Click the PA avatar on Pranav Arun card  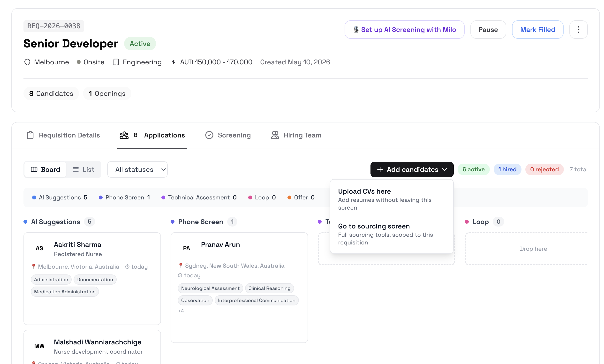pyautogui.click(x=186, y=248)
